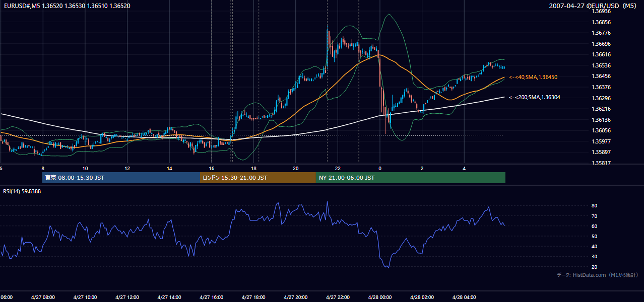Click RSI scale value 30
This screenshot has height=302, width=644.
click(595, 256)
